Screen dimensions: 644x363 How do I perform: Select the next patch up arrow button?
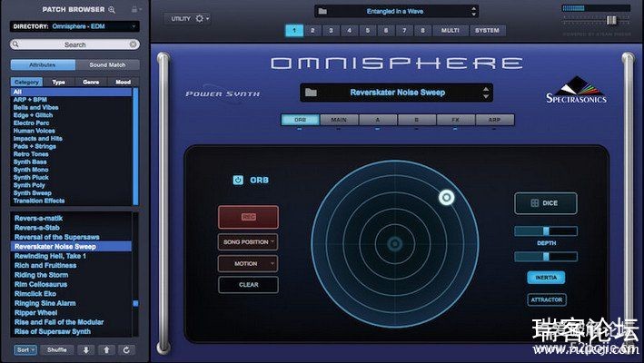(106, 350)
